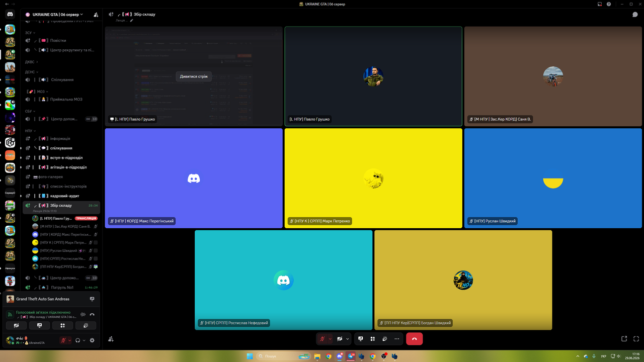Open the агітація-в-підрозділ channel
The image size is (644, 362).
pyautogui.click(x=61, y=167)
